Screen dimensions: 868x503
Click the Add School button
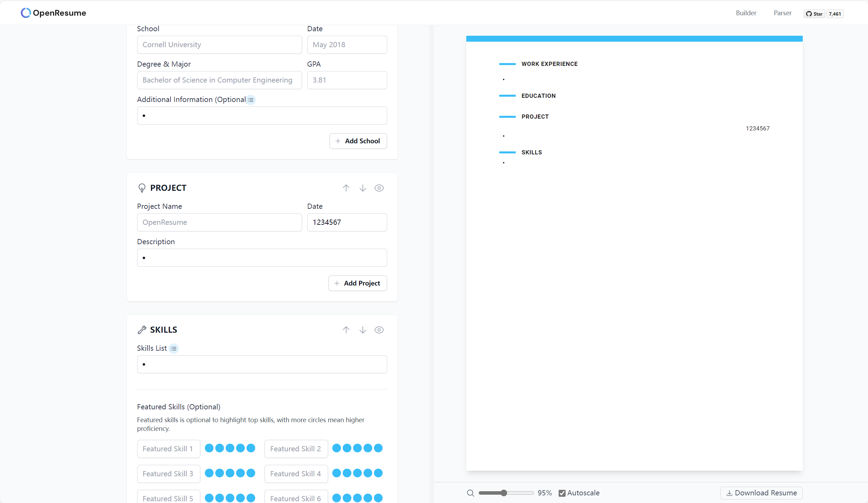(358, 141)
